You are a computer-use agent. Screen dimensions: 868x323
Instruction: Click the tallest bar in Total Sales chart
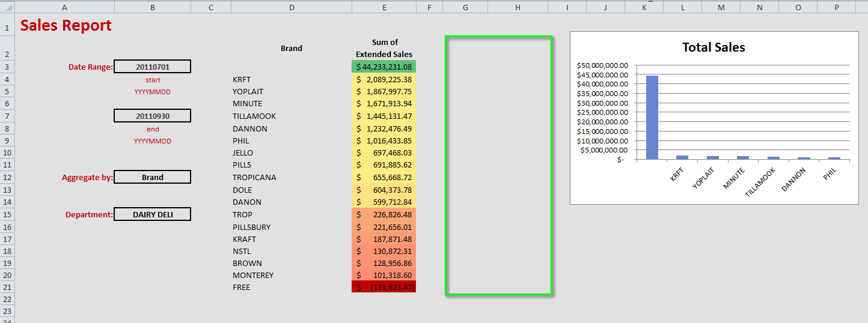652,118
